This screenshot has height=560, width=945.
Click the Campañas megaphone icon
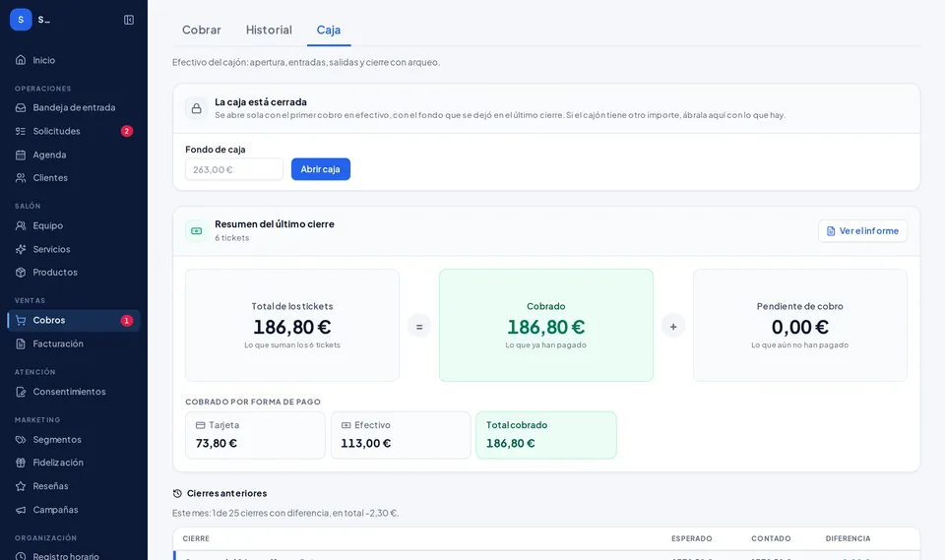click(21, 510)
